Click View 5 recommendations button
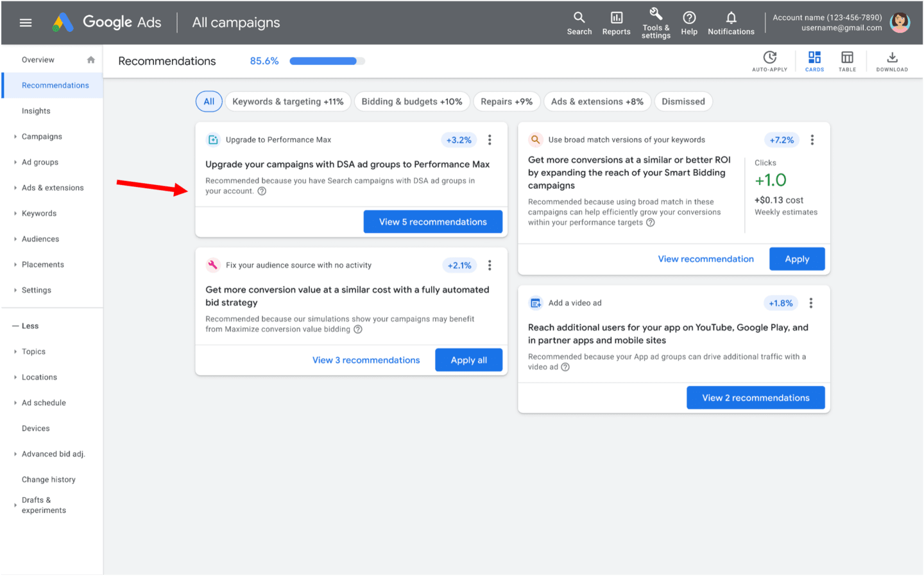Viewport: 924px width, 576px height. point(433,222)
